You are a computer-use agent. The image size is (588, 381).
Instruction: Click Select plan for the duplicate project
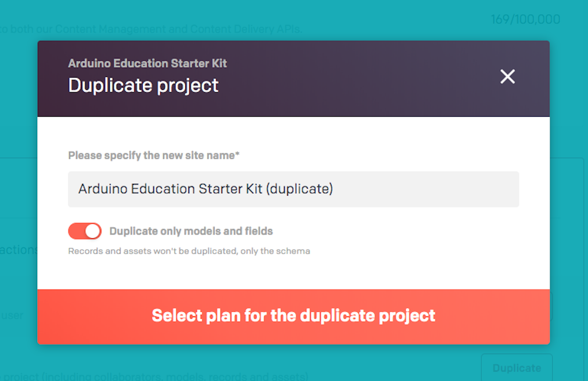(x=294, y=316)
